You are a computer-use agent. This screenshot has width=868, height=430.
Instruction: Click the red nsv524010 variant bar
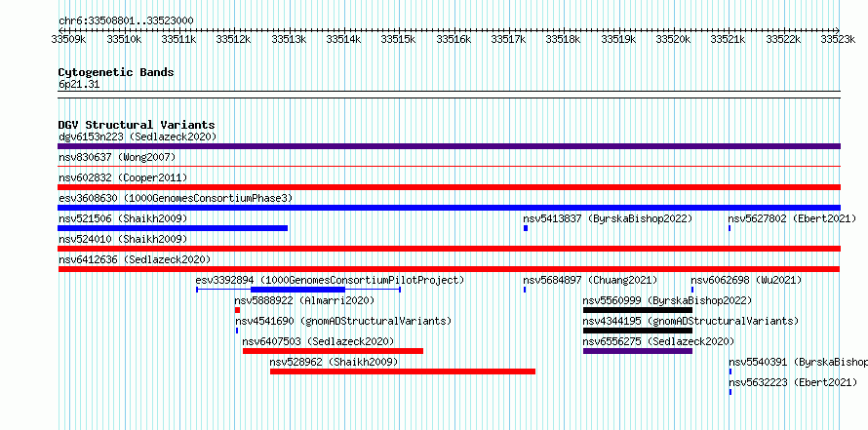(x=449, y=249)
